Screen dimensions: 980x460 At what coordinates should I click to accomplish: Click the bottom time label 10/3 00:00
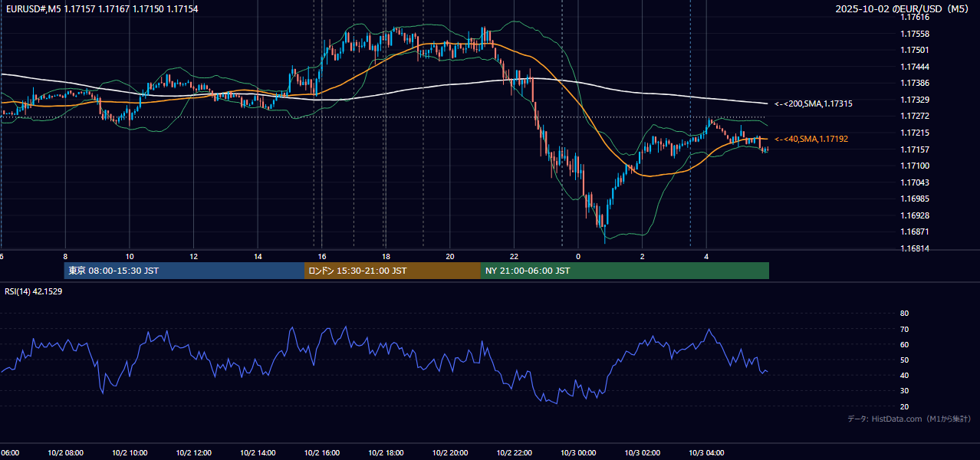pyautogui.click(x=578, y=453)
